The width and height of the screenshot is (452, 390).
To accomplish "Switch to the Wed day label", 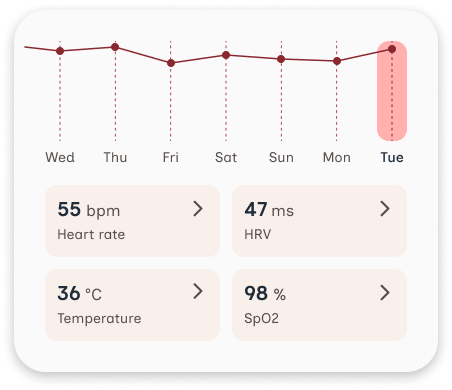I will [60, 157].
